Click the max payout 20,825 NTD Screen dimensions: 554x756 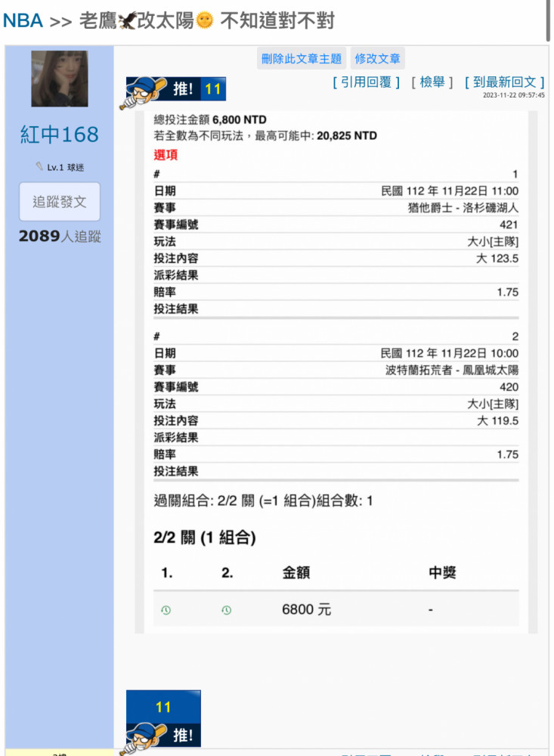347,136
